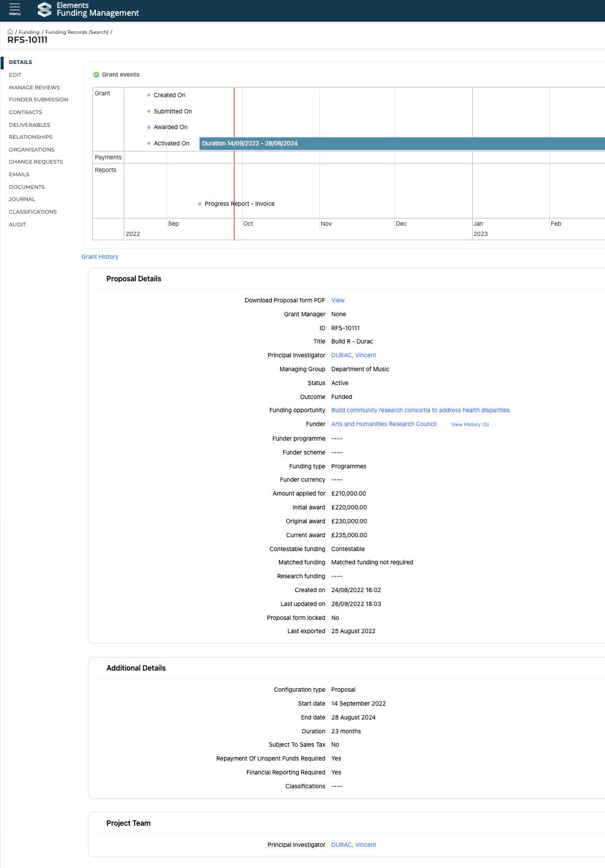Select the Created On timeline dot
Viewport: 605px width, 868px height.
click(149, 95)
